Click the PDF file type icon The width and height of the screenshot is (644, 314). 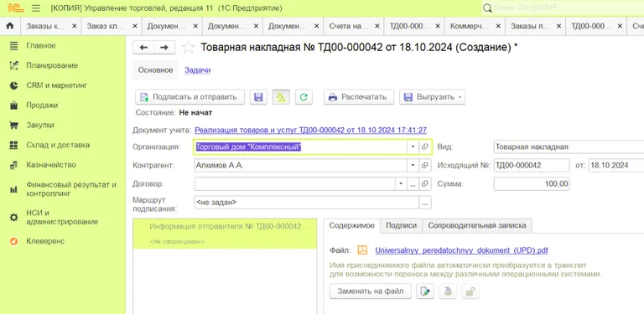[x=362, y=250]
